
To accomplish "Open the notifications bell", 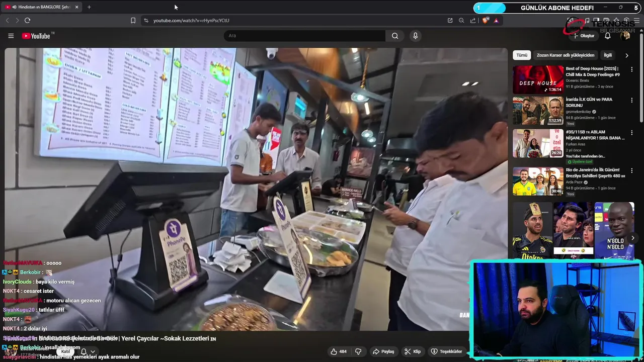I will 608,36.
